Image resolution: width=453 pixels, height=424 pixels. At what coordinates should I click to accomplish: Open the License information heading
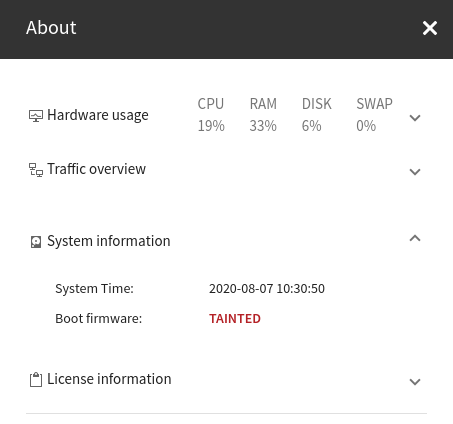pos(109,379)
